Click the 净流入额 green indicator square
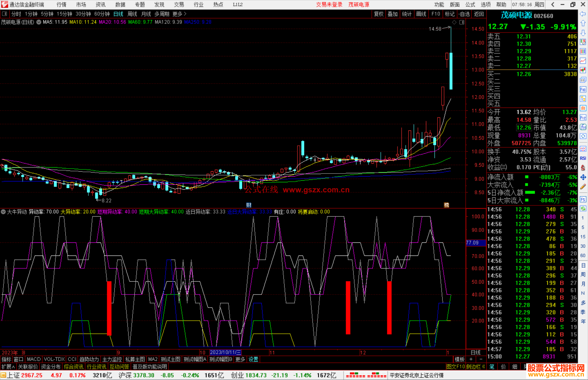Screen dimensions: 588x380 point(526,177)
